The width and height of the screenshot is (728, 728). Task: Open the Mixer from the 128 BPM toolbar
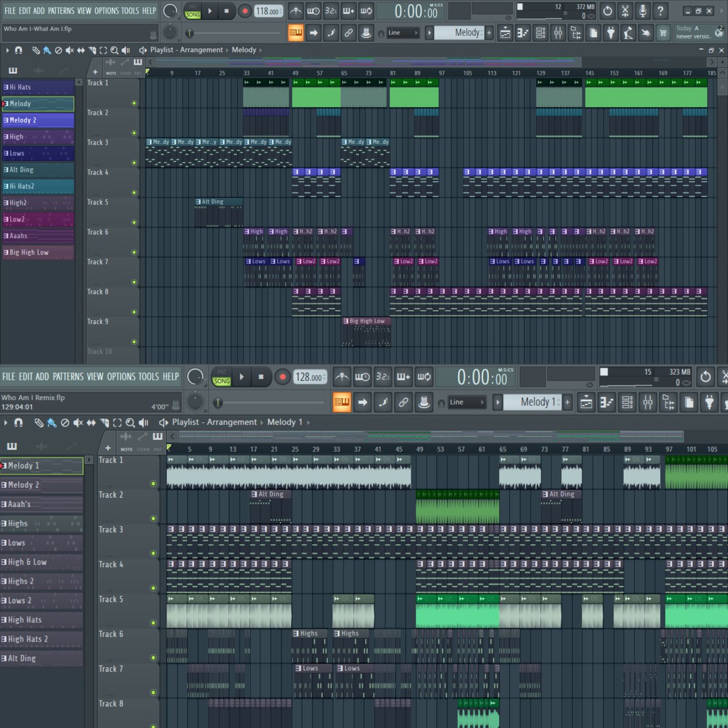(x=648, y=402)
